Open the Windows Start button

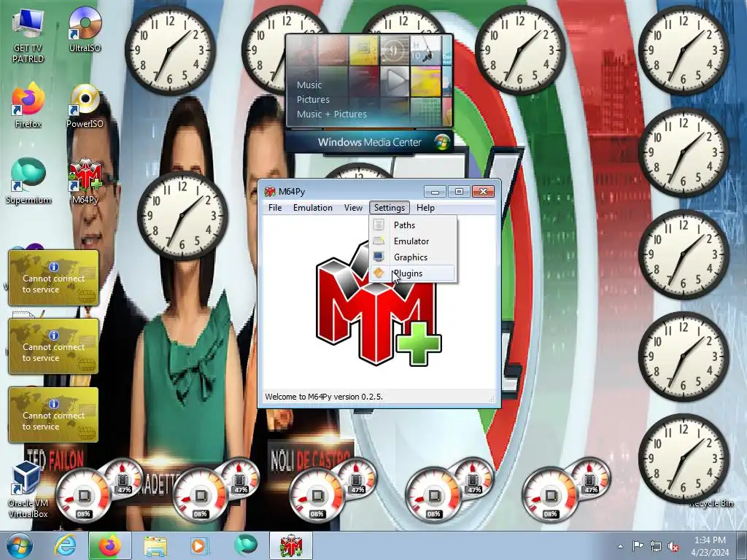20,545
